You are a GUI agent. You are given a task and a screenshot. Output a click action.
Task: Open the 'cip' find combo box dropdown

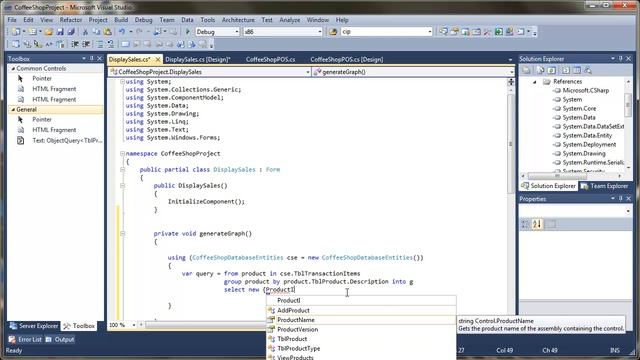tap(429, 32)
